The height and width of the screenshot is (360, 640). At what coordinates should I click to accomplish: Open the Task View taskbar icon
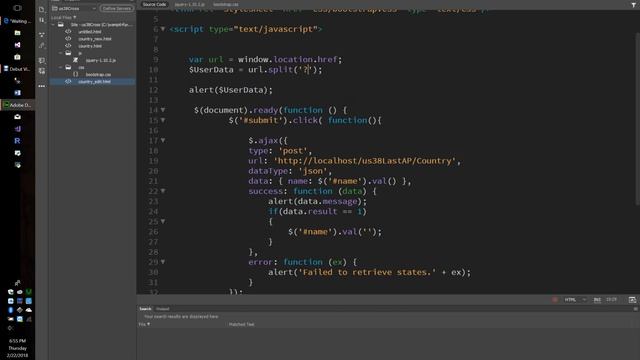click(x=17, y=8)
